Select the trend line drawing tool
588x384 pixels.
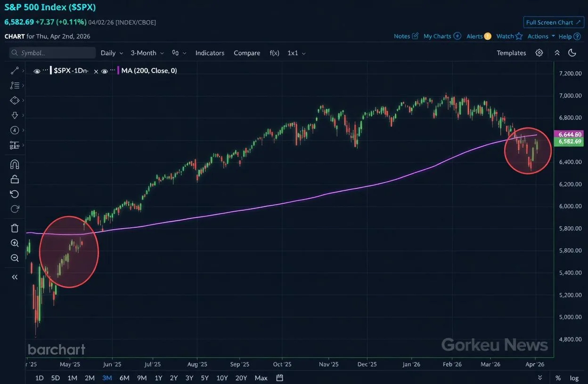[15, 71]
